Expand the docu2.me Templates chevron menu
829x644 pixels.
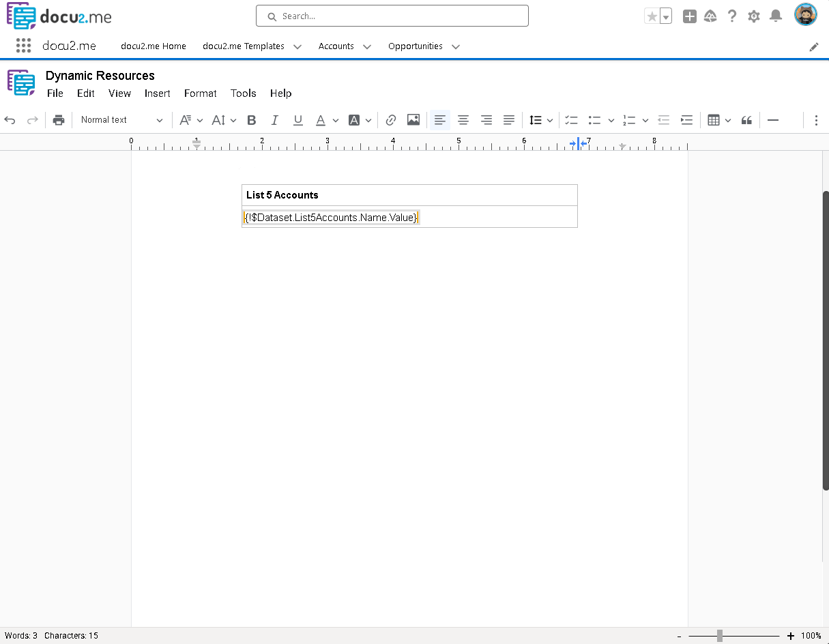(x=297, y=46)
